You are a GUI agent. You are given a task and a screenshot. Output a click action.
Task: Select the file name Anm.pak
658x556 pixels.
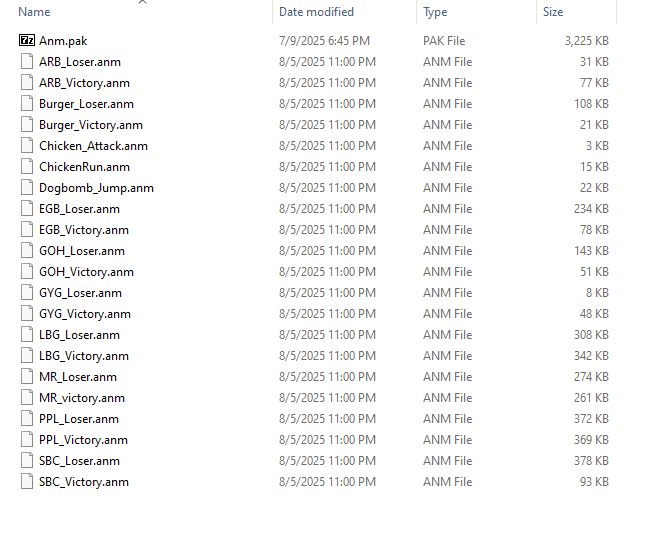click(63, 41)
